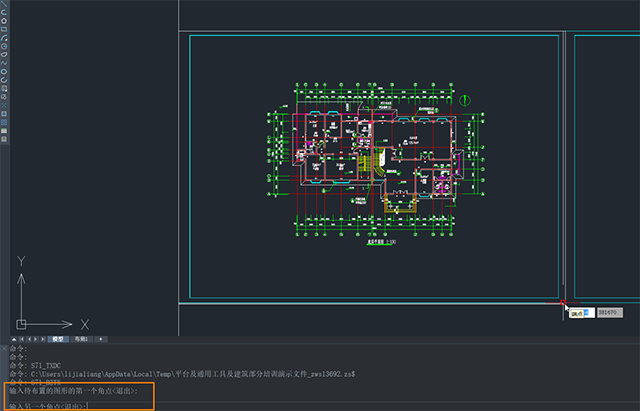
Task: Open the Insert Block tool
Action: coord(5,89)
